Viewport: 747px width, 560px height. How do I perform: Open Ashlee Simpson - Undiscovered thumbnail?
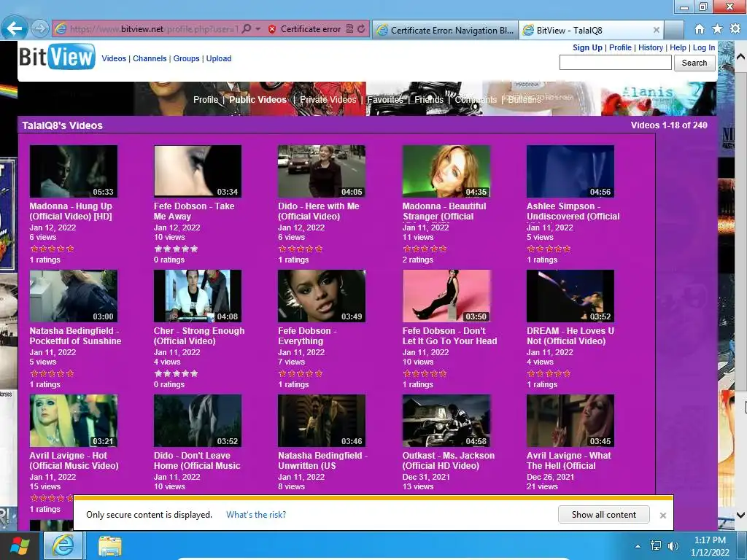570,171
